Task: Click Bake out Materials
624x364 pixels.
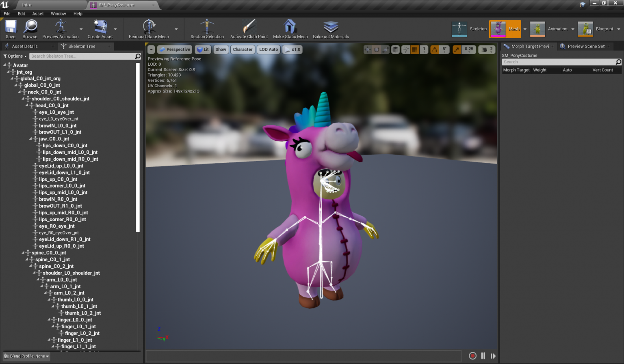Action: click(x=331, y=29)
